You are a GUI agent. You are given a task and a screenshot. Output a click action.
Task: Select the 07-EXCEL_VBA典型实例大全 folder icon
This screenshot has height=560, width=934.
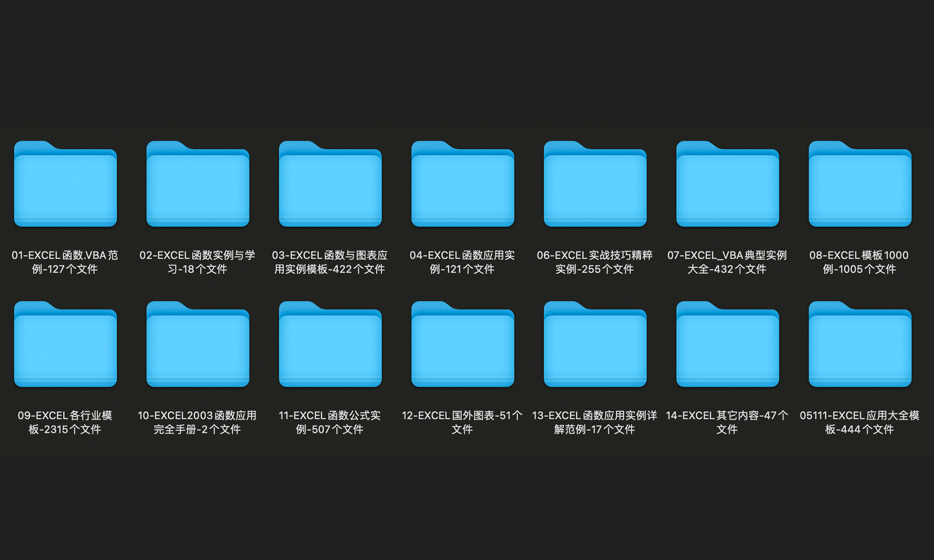(x=728, y=184)
